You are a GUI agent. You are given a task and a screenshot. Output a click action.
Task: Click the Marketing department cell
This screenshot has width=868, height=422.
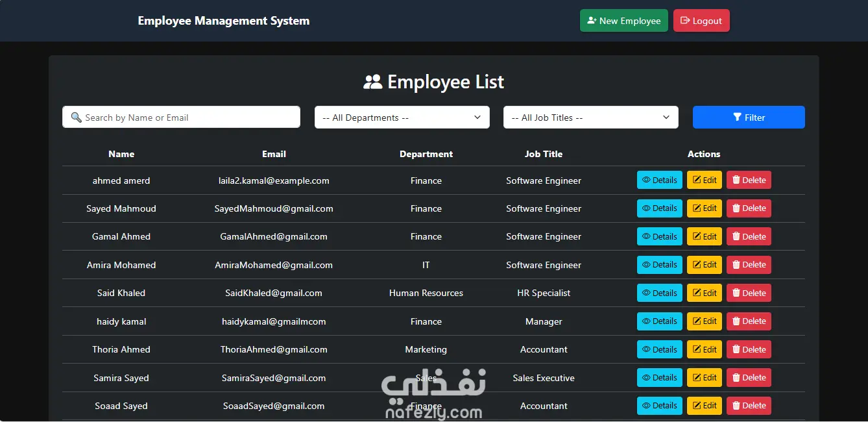tap(426, 349)
